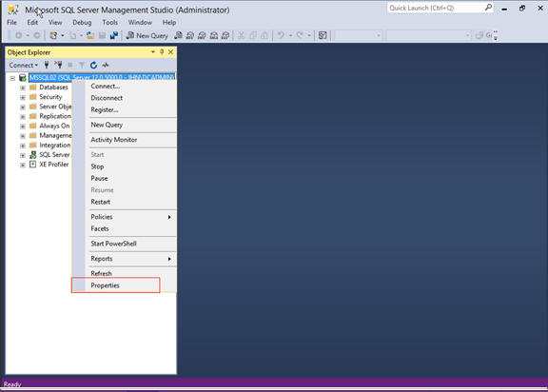
Task: Click the Activity Monitor icon in Object Explorer toolbar
Action: [x=106, y=65]
